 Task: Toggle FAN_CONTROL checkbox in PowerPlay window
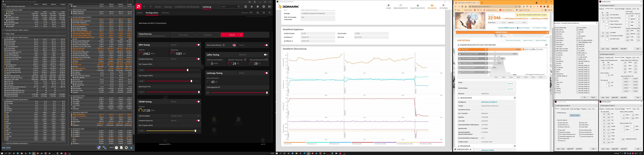[577, 28]
